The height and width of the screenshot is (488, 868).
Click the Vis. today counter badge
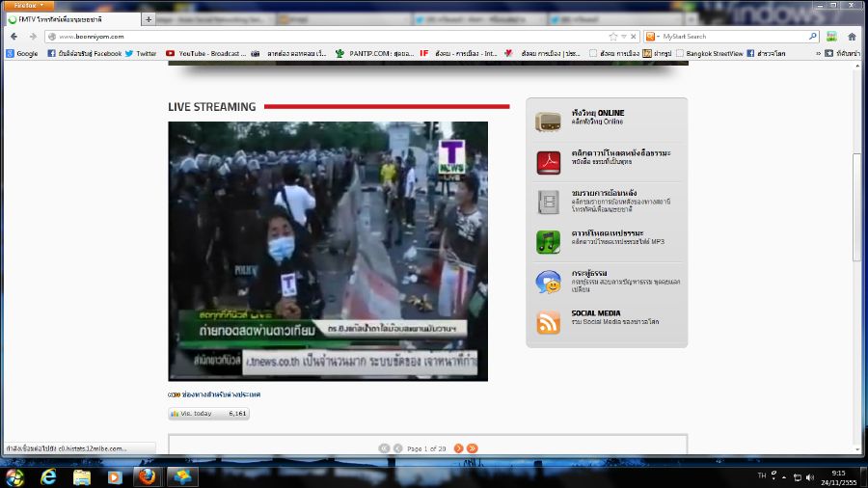pyautogui.click(x=208, y=414)
